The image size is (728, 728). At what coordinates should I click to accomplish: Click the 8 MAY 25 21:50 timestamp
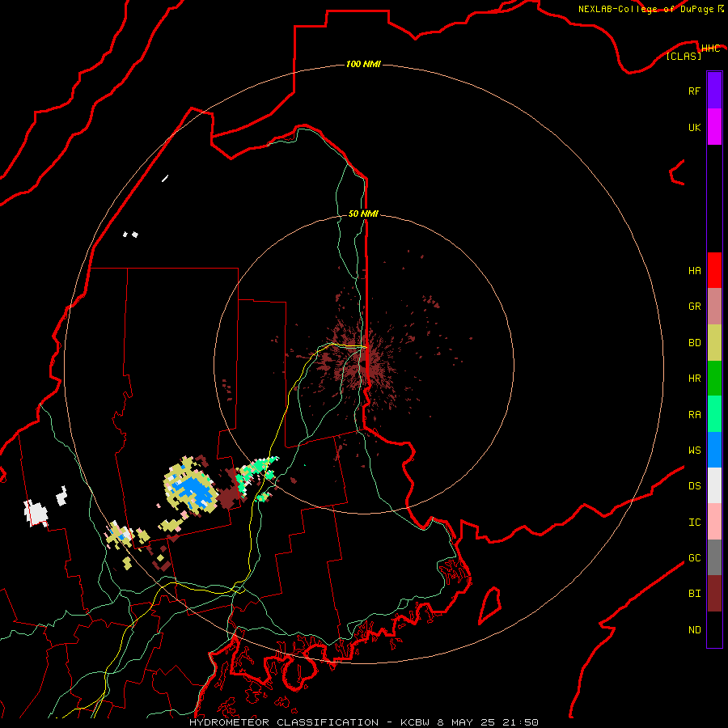(x=488, y=722)
